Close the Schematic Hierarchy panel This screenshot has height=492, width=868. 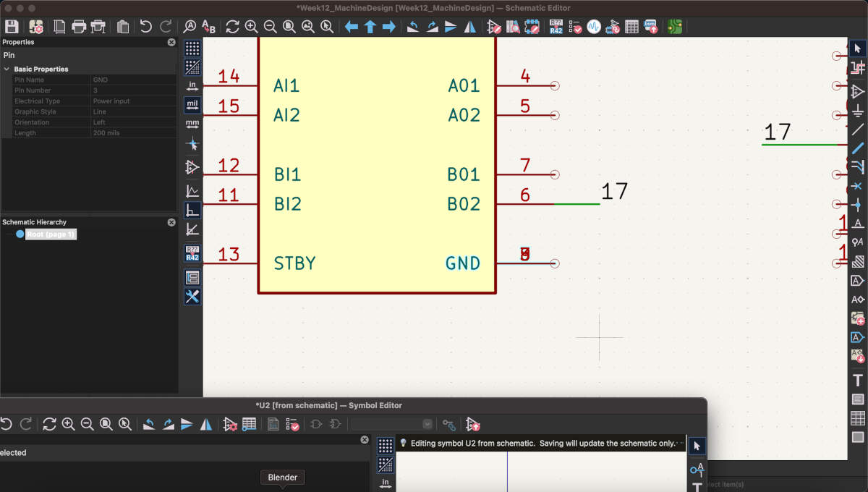click(171, 223)
